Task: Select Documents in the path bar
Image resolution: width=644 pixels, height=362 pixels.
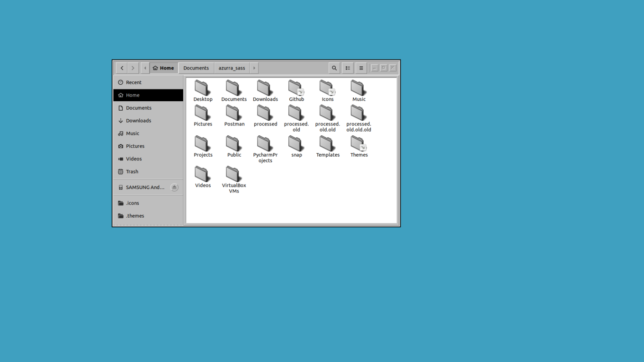Action: (x=196, y=68)
